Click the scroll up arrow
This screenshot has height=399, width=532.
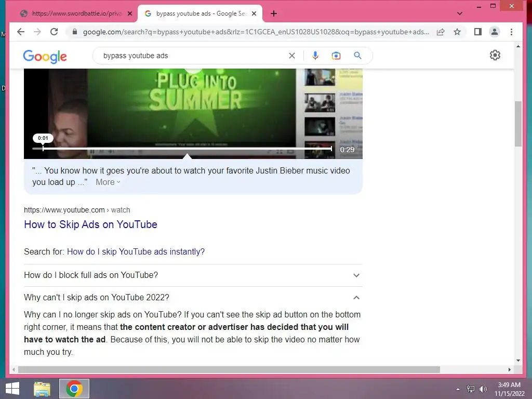point(518,46)
